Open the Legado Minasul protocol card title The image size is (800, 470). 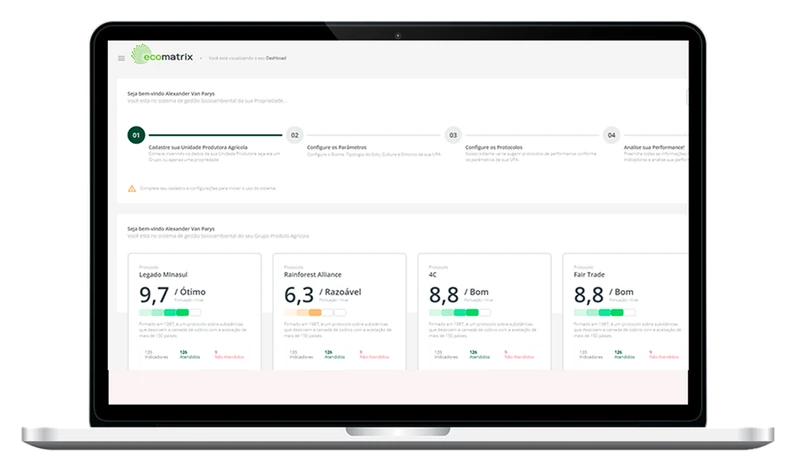pos(163,275)
